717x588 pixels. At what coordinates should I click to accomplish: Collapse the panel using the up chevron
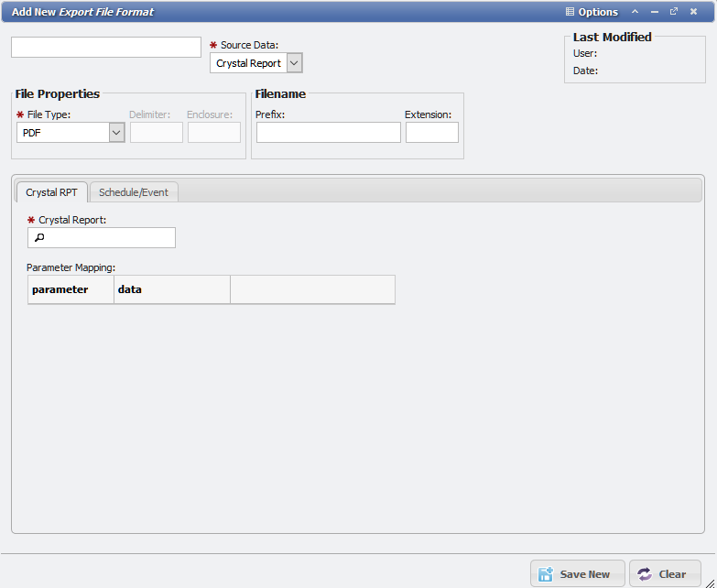tap(636, 12)
